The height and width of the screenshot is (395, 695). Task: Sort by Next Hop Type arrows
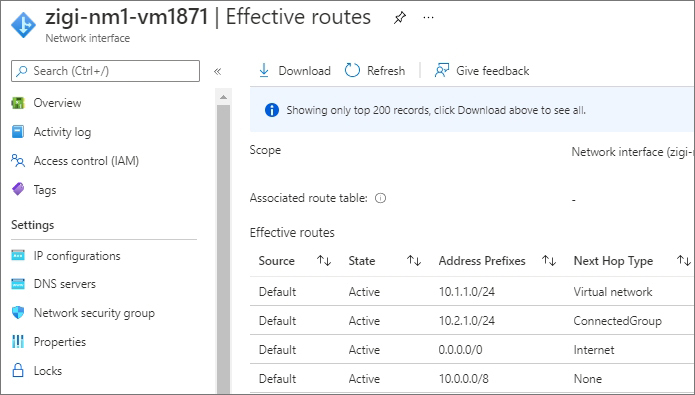[x=684, y=261]
